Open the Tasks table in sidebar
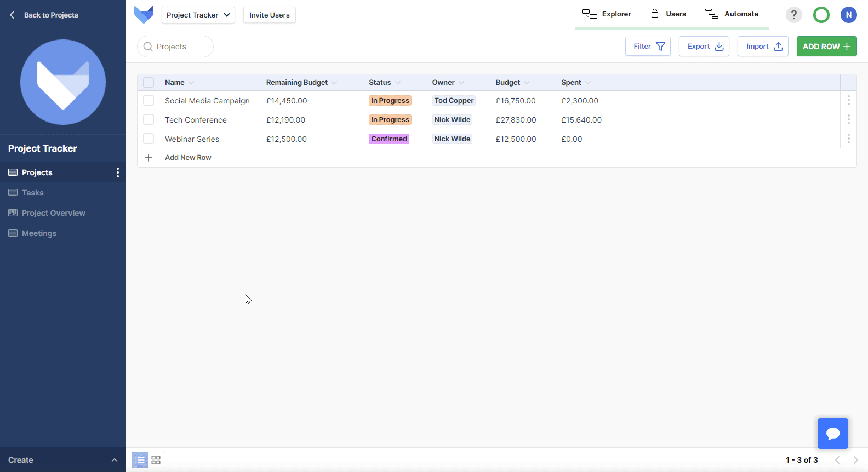868x472 pixels. (x=33, y=193)
